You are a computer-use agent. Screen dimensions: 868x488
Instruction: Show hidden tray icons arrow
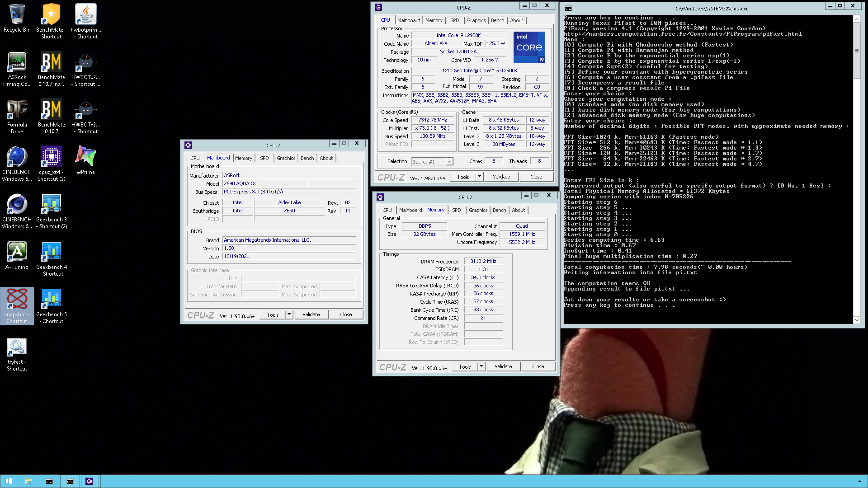pyautogui.click(x=859, y=481)
